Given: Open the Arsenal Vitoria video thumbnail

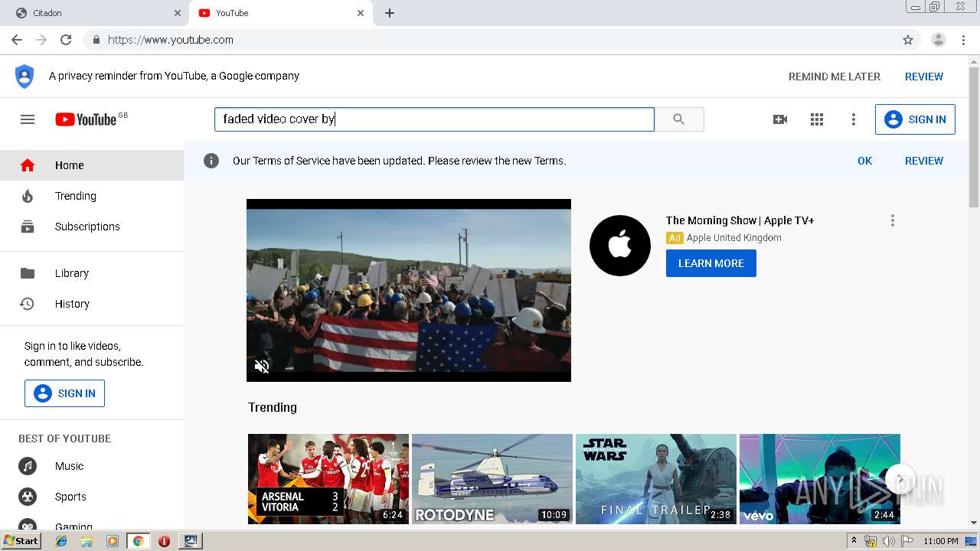Looking at the screenshot, I should point(328,479).
